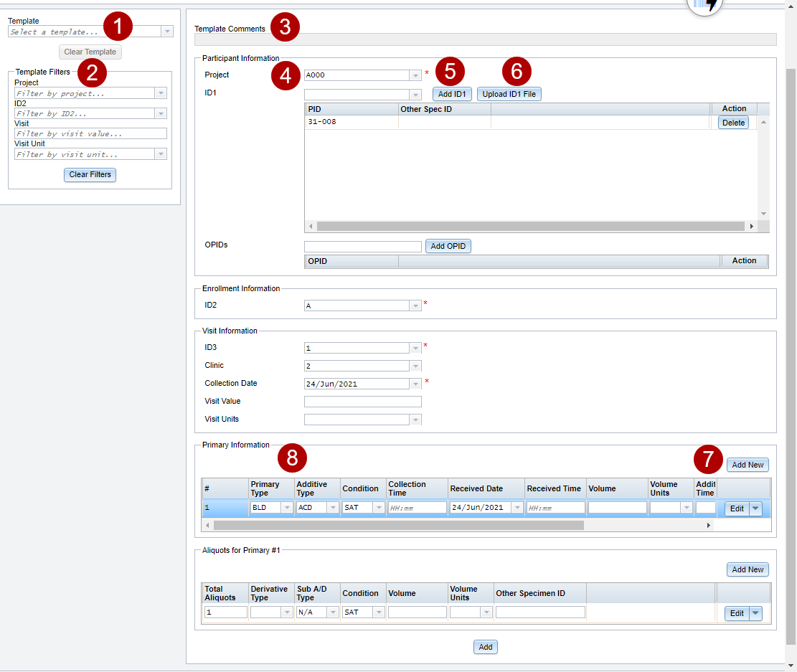
Task: Select the 31-008 PID cell
Action: [x=352, y=122]
